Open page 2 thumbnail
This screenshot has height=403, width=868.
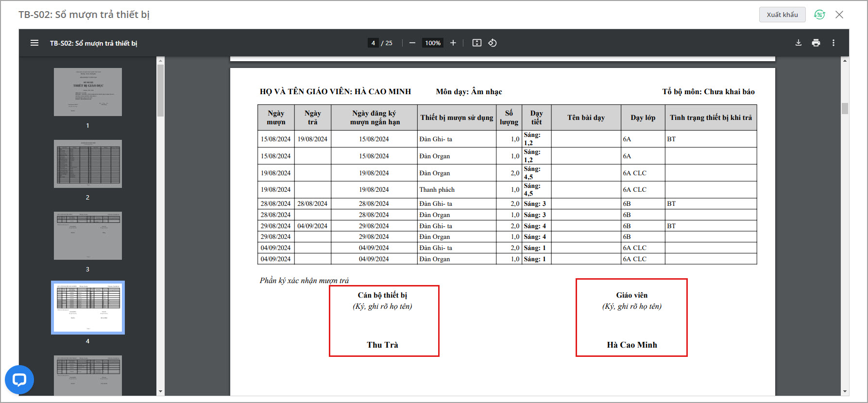(x=88, y=164)
